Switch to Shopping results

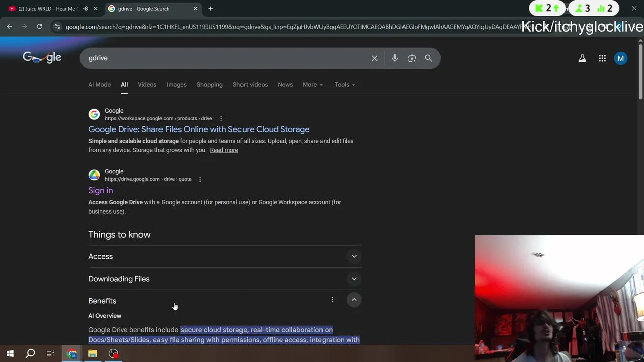[x=210, y=85]
